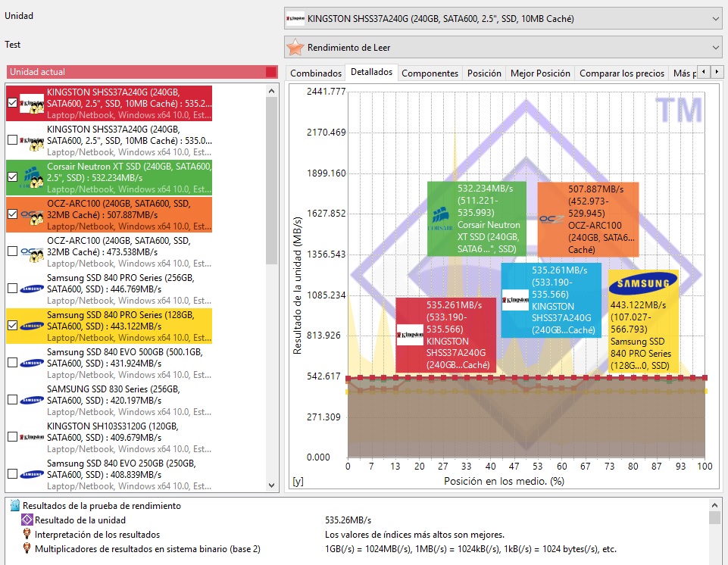Enable the Samsung SSD 830 Series checkbox
The image size is (728, 565).
tap(12, 400)
